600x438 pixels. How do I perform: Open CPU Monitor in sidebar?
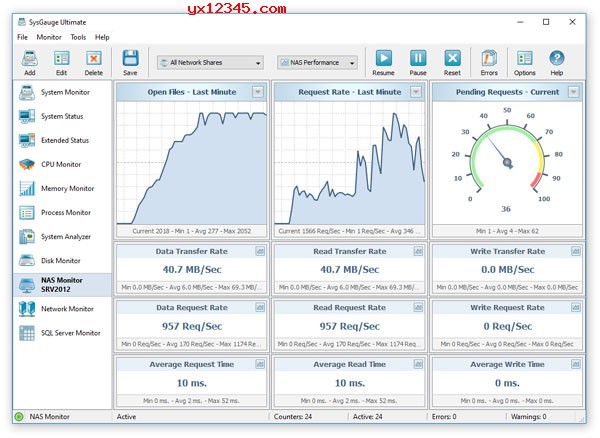(x=62, y=164)
